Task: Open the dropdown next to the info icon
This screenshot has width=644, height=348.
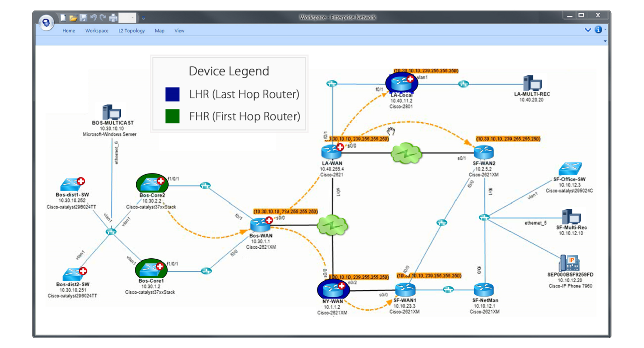Action: [x=605, y=30]
